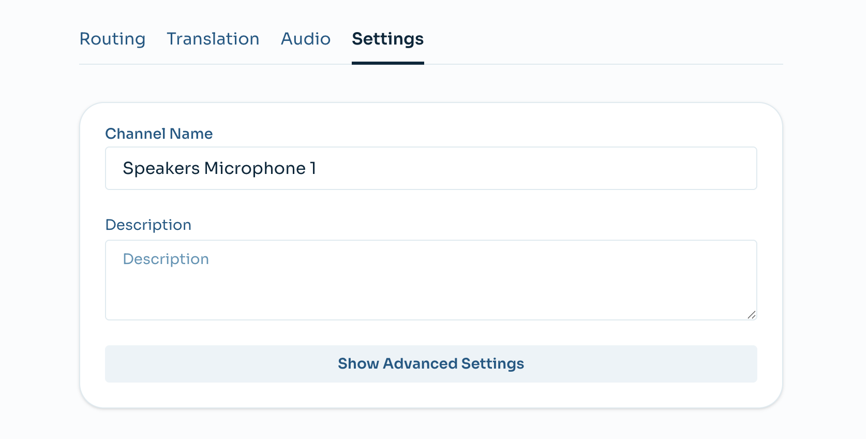Click the Description field label
This screenshot has width=868, height=439.
(x=148, y=225)
